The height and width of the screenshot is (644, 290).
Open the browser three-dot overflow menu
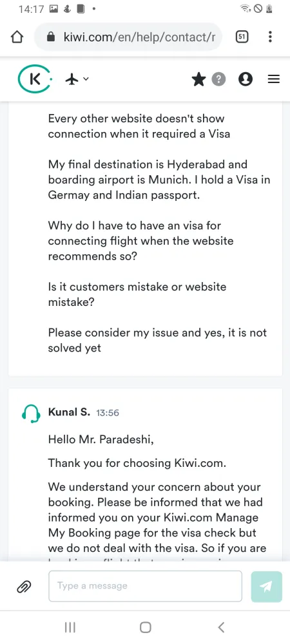point(270,37)
